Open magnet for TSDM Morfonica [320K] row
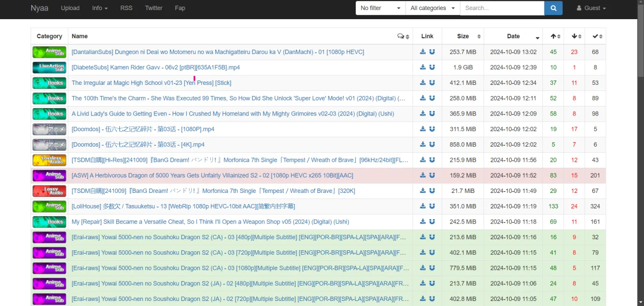Image resolution: width=644 pixels, height=306 pixels. (x=432, y=191)
